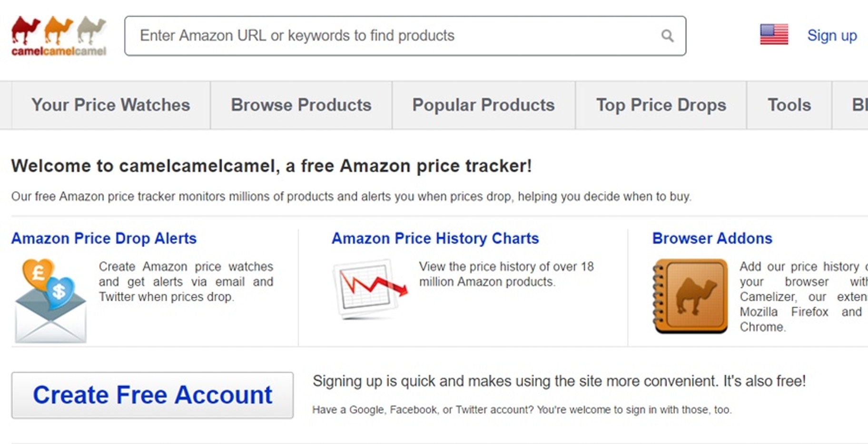
Task: Open the Your Price Watches tab
Action: coord(110,105)
